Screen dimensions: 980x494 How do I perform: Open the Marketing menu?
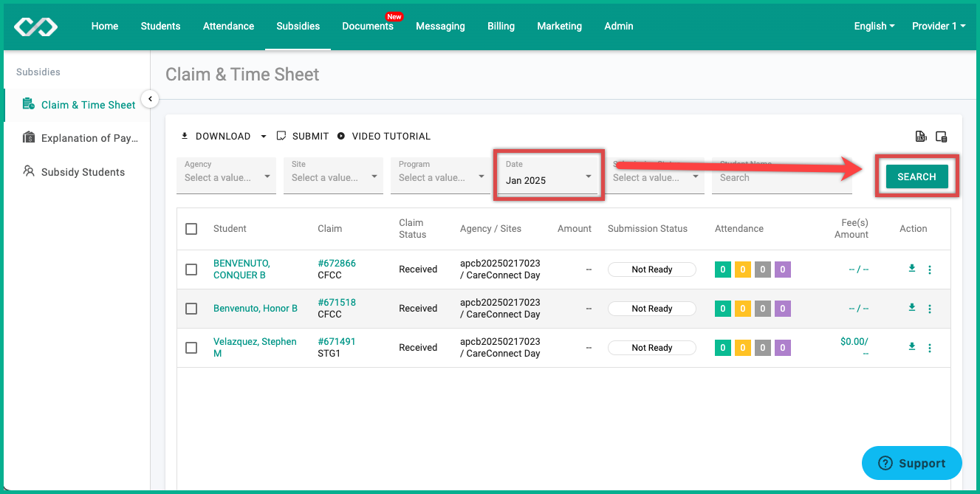tap(559, 26)
